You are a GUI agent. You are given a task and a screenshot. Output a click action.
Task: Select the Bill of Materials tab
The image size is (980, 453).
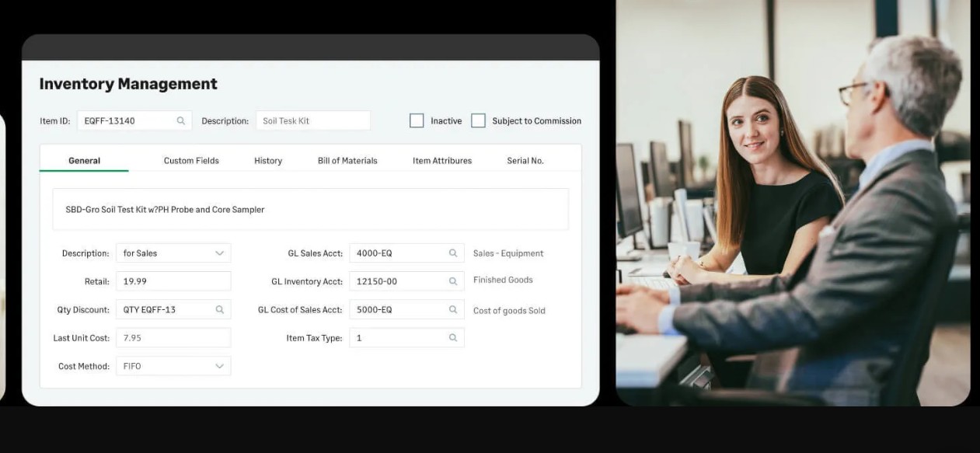click(x=347, y=161)
